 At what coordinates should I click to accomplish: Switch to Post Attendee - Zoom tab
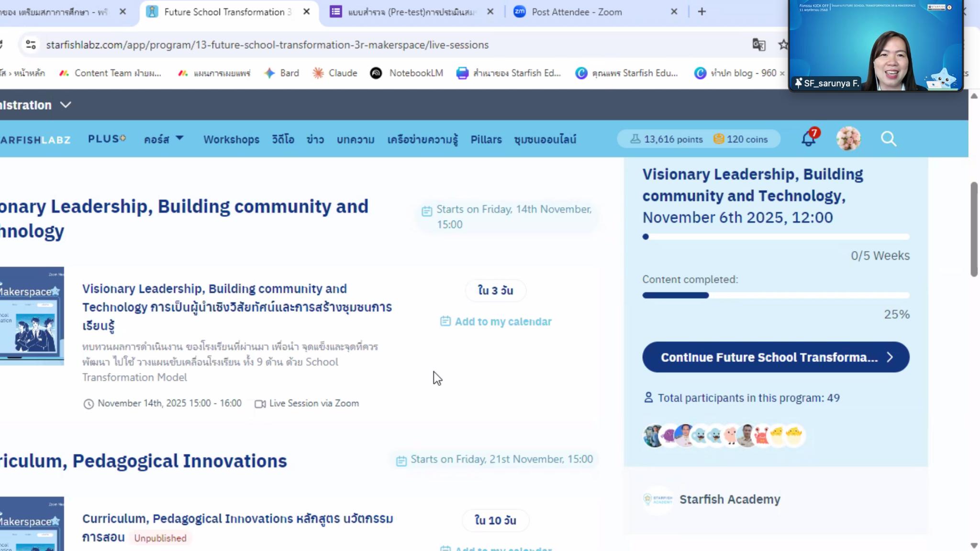pyautogui.click(x=577, y=12)
